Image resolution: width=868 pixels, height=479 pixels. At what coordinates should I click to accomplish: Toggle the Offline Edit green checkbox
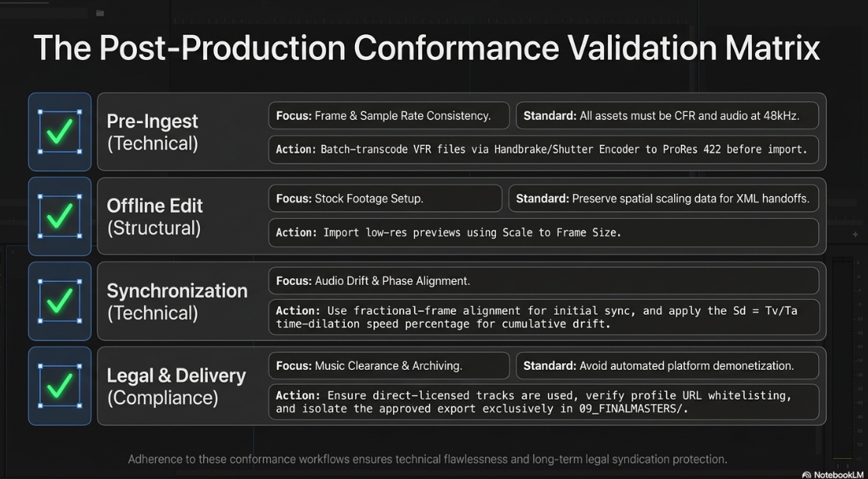click(x=60, y=216)
